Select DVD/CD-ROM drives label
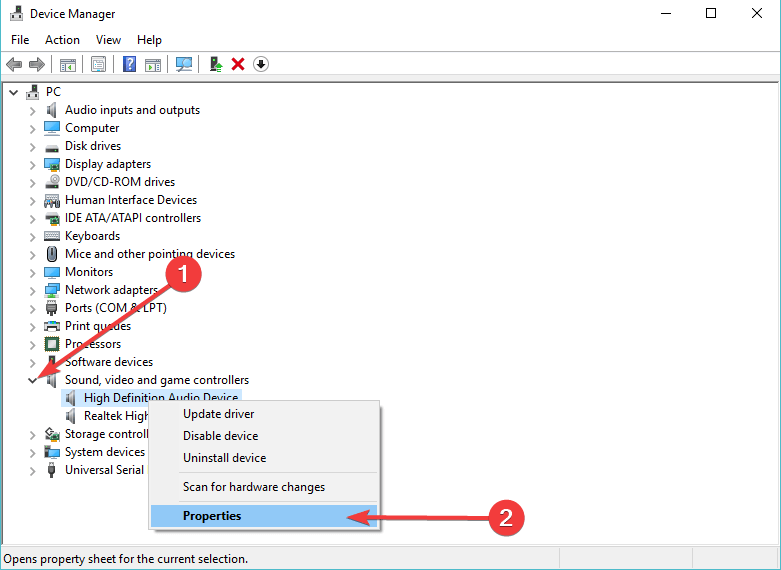Screen dimensions: 781x570 coord(120,182)
